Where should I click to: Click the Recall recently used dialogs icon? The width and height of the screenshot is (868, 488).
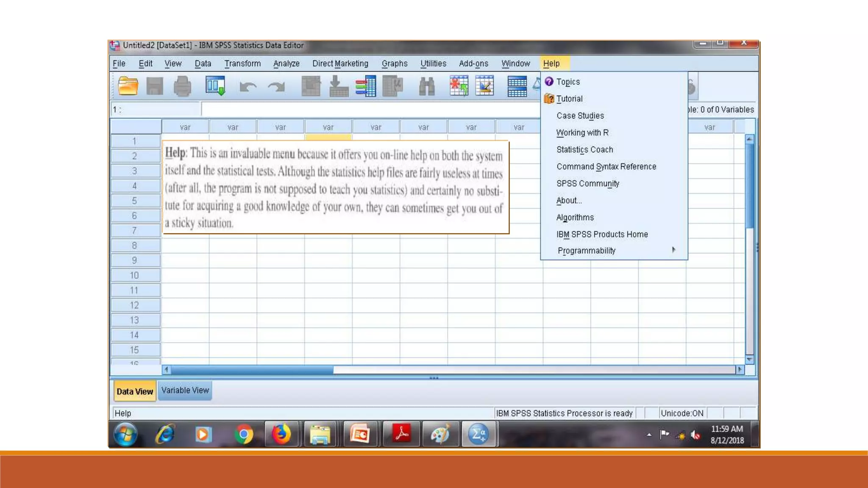coord(215,86)
